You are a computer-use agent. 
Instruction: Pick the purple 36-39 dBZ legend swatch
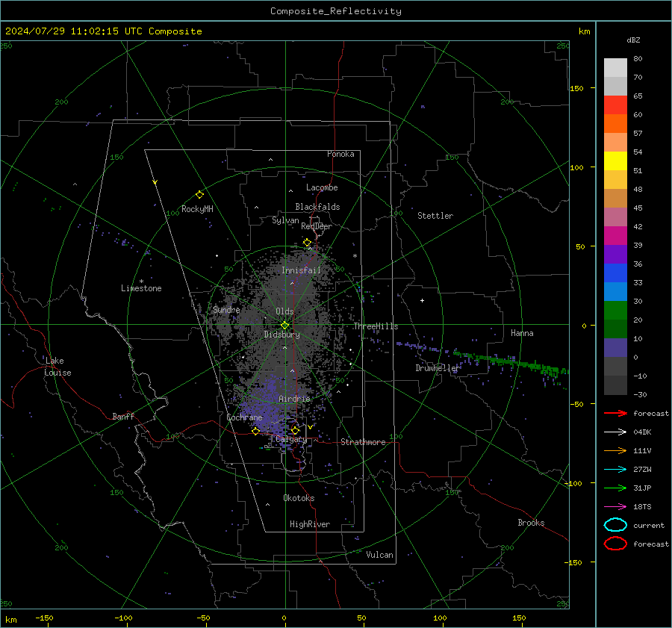[615, 254]
